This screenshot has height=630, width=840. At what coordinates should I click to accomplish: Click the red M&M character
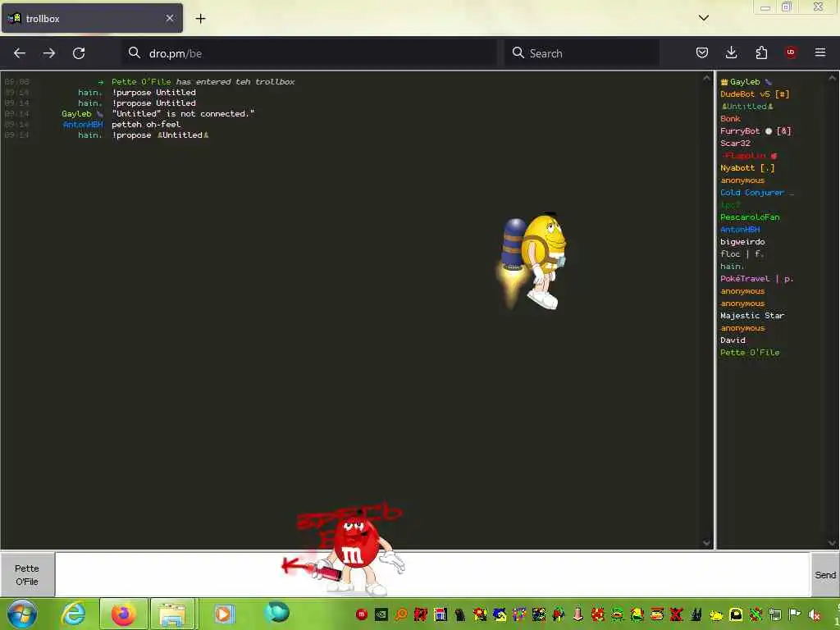click(356, 555)
